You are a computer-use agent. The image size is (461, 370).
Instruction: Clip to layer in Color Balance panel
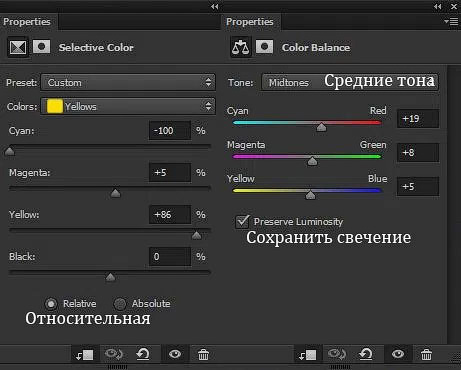click(x=307, y=355)
